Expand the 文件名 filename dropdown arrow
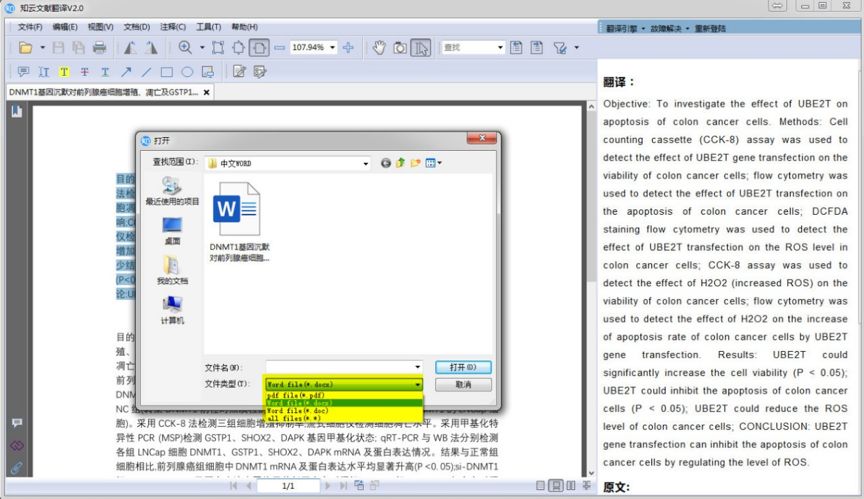Viewport: 864px width, 499px height. pos(418,367)
